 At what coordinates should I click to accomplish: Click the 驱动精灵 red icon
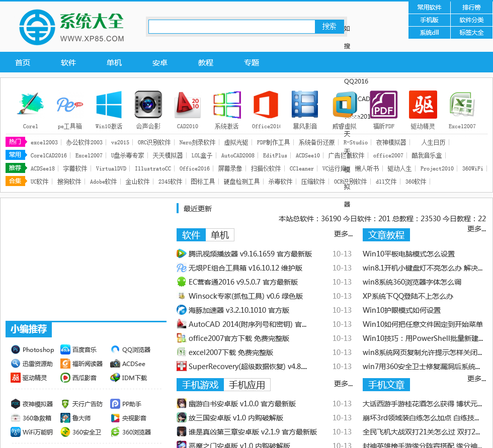pos(423,104)
